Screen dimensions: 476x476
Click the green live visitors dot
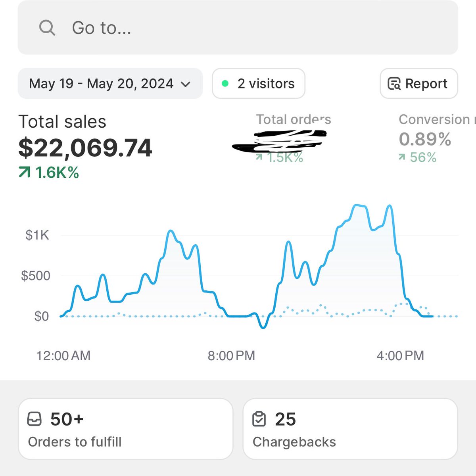(225, 83)
